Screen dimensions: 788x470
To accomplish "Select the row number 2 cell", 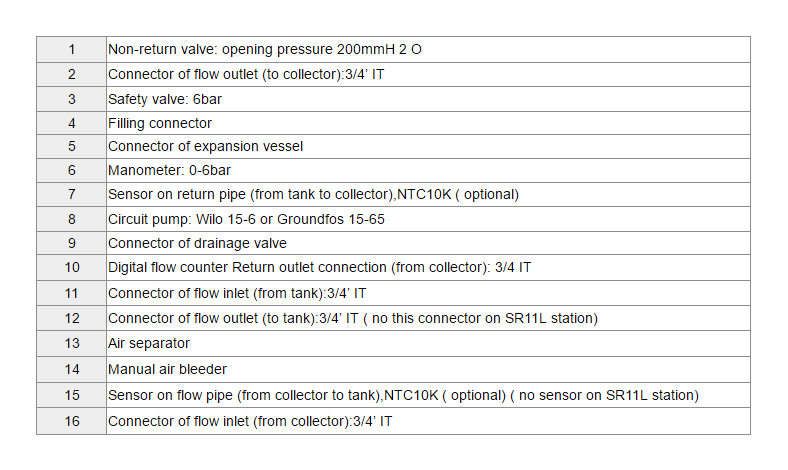I will pyautogui.click(x=71, y=74).
